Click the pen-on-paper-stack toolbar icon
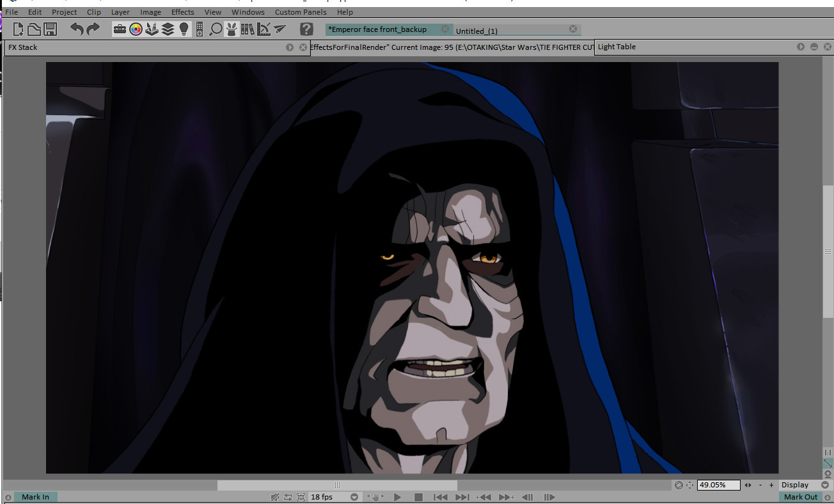Screen dimensions: 834x504 [152, 29]
